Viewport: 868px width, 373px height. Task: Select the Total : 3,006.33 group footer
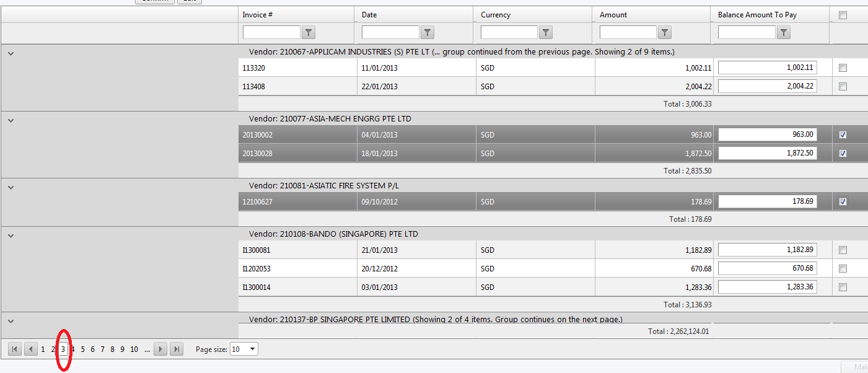tap(688, 104)
